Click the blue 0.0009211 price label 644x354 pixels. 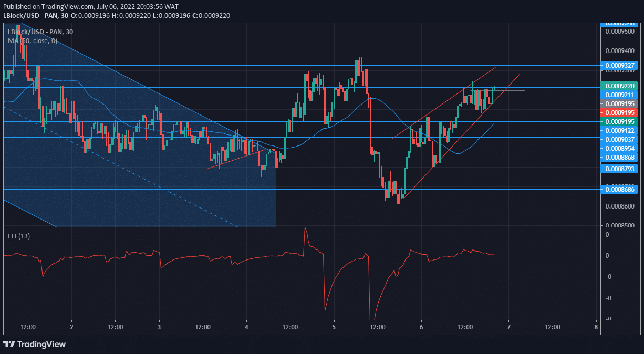pyautogui.click(x=620, y=95)
